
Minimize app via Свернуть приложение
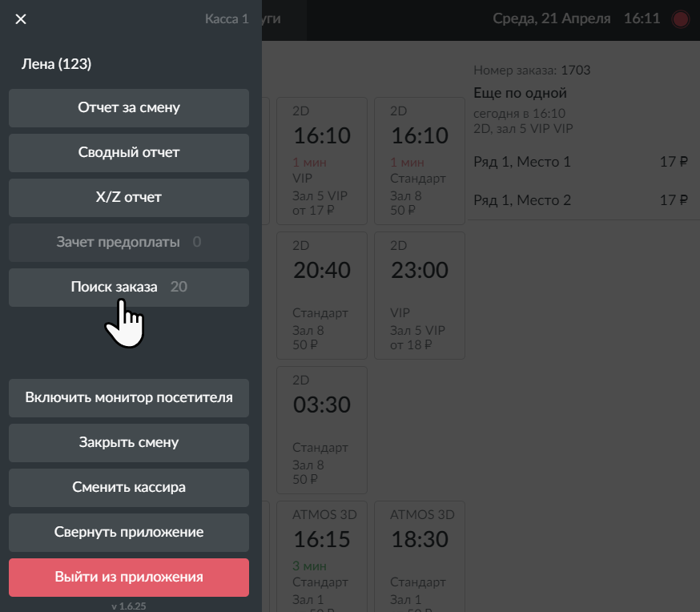pos(129,533)
